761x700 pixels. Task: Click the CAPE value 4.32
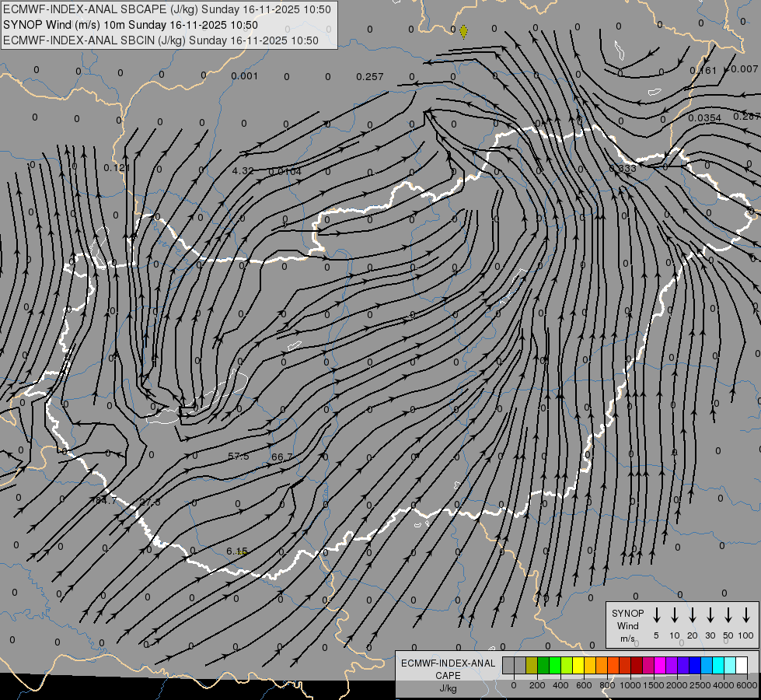(x=243, y=170)
